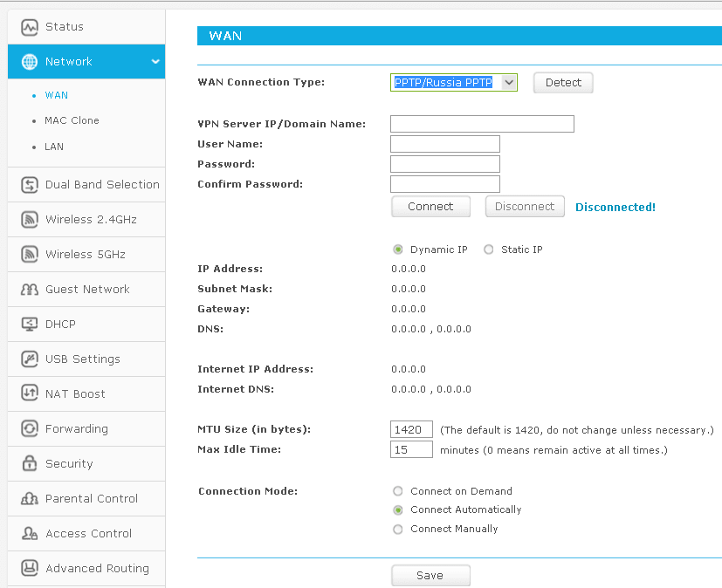Choose Connect on Demand mode
The height and width of the screenshot is (588, 722).
point(398,491)
